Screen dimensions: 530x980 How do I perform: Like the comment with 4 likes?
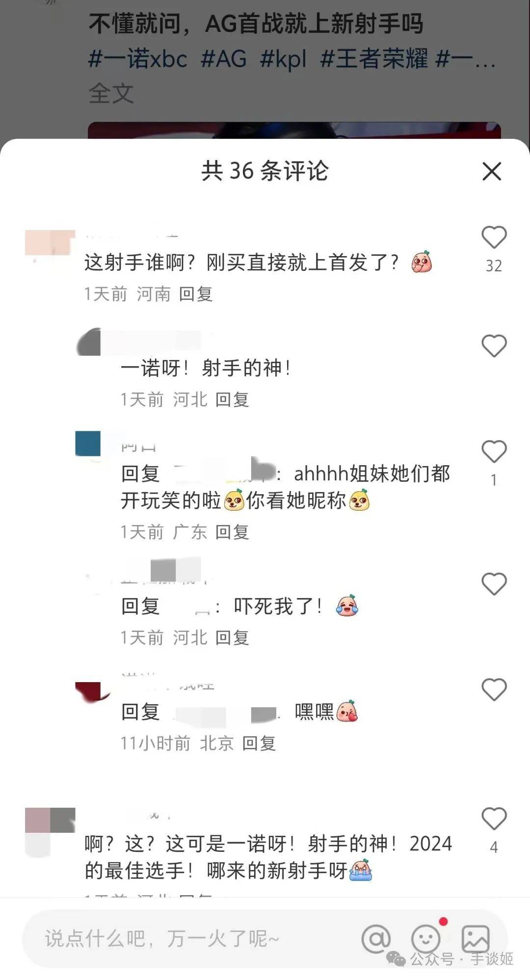coord(494,819)
